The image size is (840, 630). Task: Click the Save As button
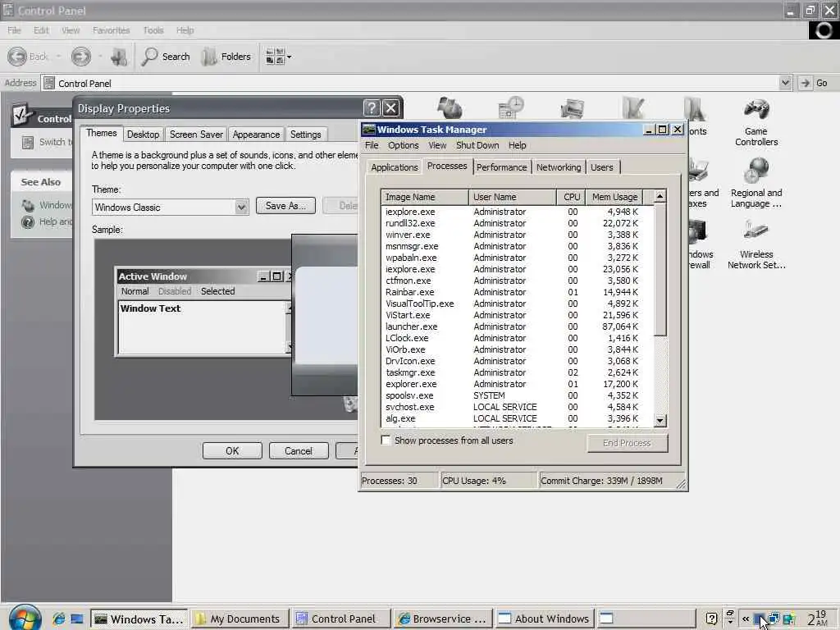(x=285, y=206)
